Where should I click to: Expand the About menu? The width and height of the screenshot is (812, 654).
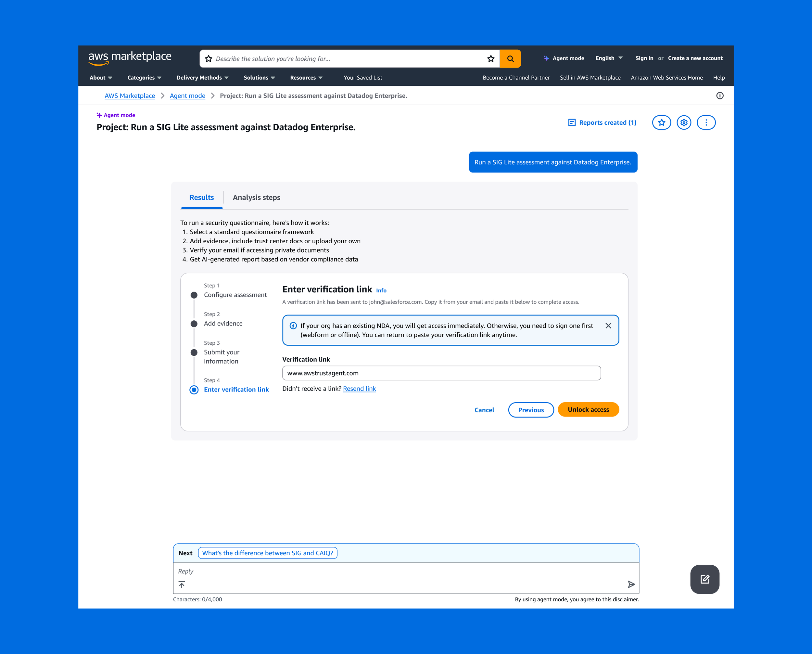[x=101, y=78]
